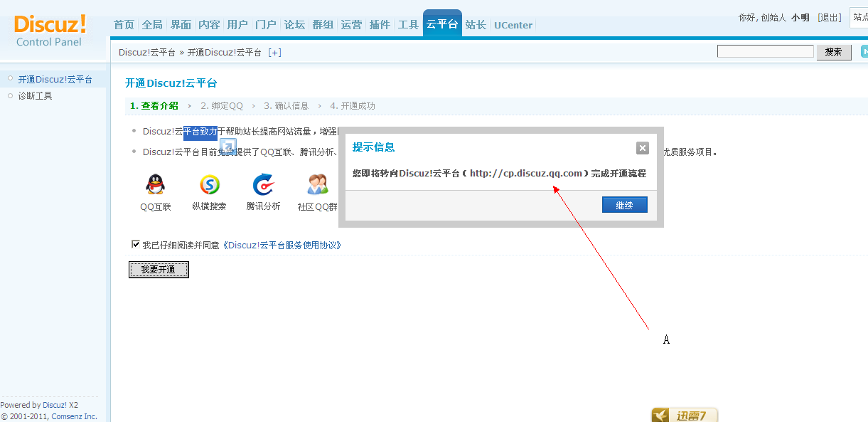Open the 工具 menu

point(408,25)
